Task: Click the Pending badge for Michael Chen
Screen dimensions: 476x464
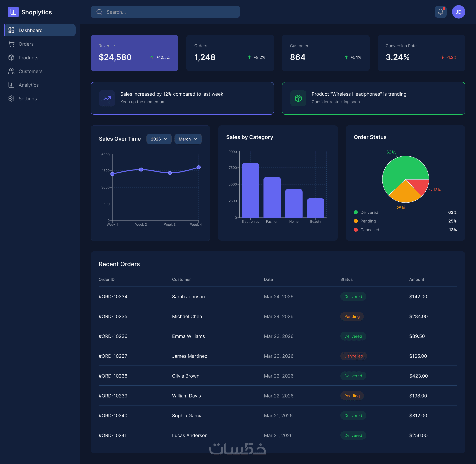Action: [352, 316]
